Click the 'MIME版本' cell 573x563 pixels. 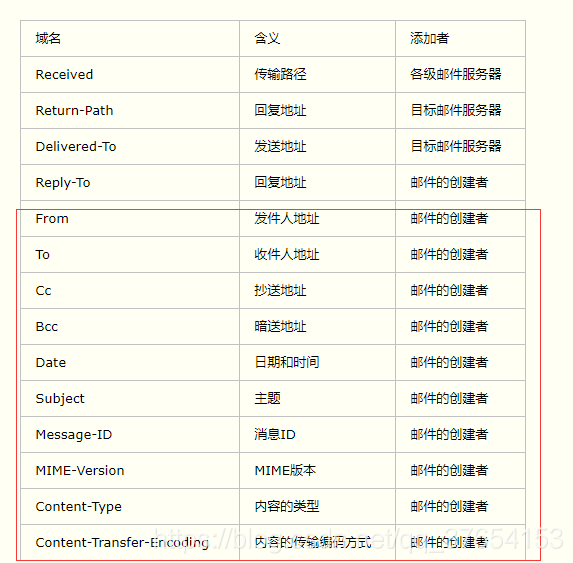click(x=317, y=470)
